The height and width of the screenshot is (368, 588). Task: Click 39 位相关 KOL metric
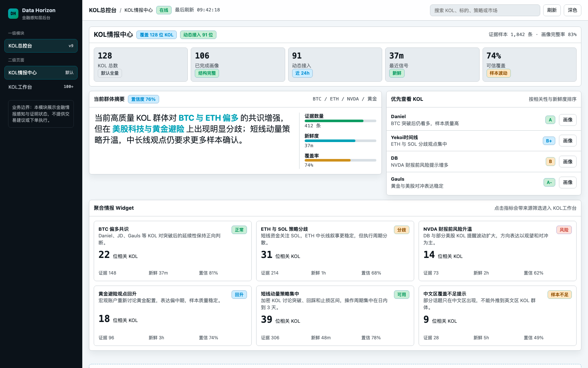coord(280,320)
